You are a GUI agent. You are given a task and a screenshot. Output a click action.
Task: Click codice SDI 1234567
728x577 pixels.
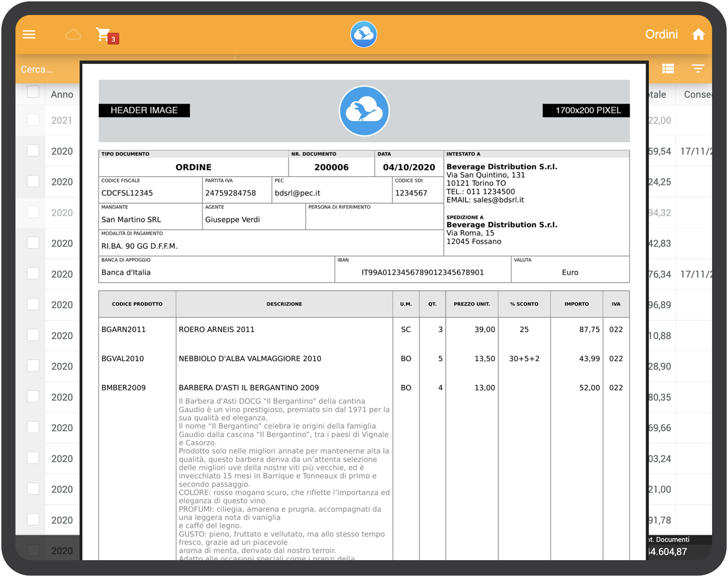(x=411, y=193)
